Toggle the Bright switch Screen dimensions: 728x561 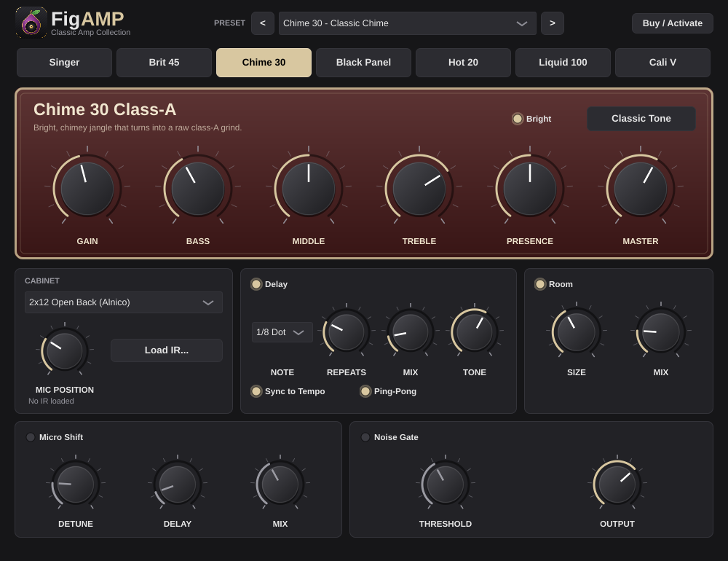(531, 119)
